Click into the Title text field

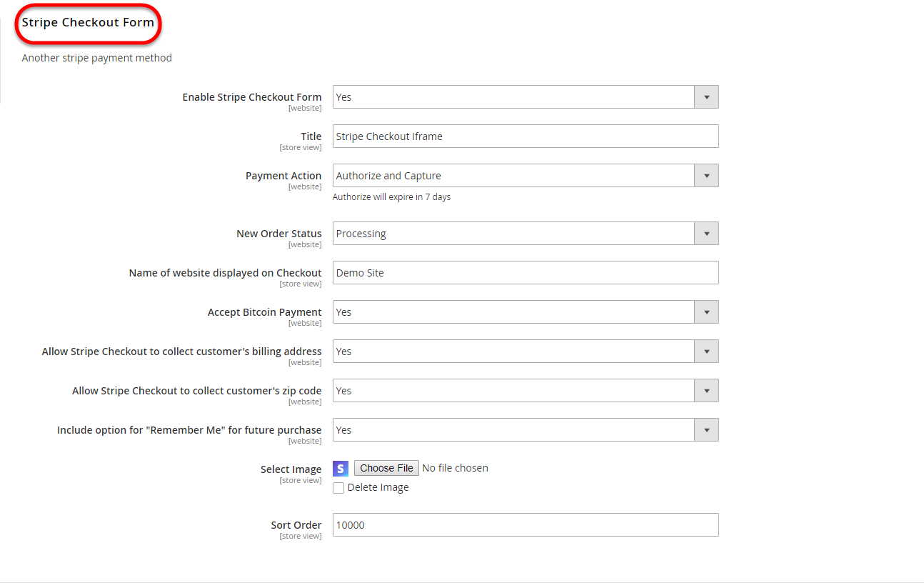(x=525, y=136)
